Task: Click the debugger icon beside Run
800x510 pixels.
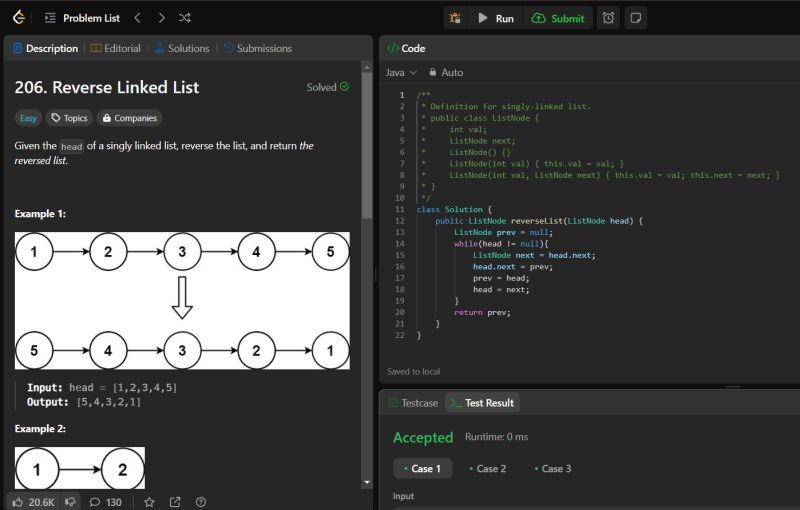Action: point(455,18)
